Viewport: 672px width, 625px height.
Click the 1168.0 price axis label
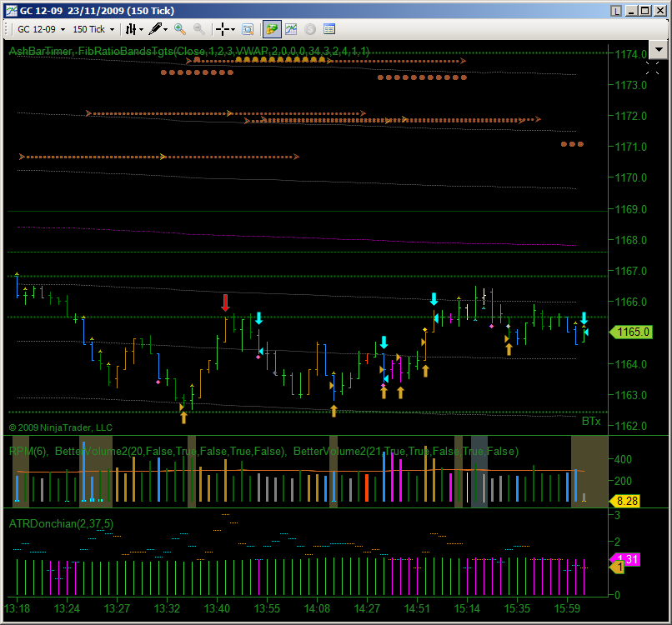[x=630, y=240]
